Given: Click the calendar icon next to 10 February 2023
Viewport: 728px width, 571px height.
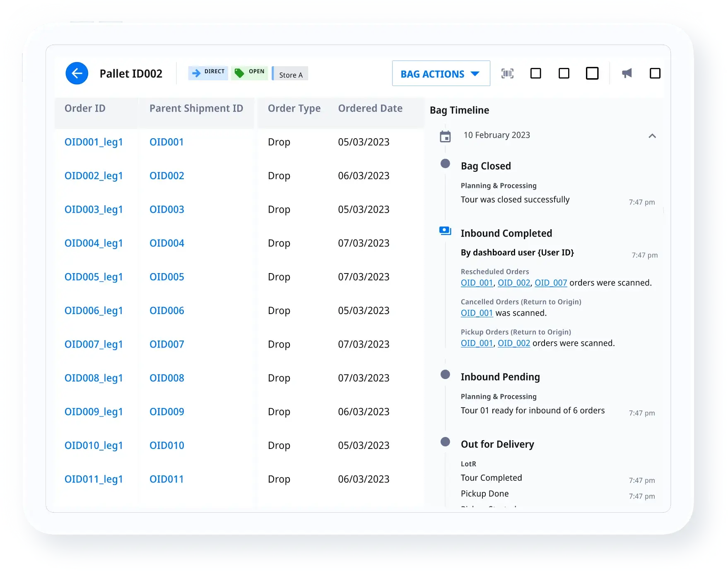Looking at the screenshot, I should (445, 136).
